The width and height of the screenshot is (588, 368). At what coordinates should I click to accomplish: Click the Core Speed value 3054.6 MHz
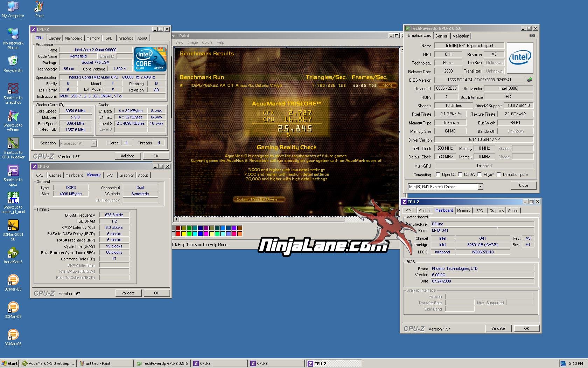[x=76, y=111]
